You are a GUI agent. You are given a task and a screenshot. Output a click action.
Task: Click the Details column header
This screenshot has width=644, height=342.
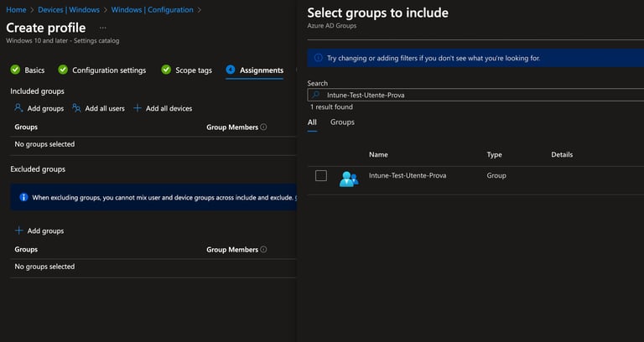point(562,155)
